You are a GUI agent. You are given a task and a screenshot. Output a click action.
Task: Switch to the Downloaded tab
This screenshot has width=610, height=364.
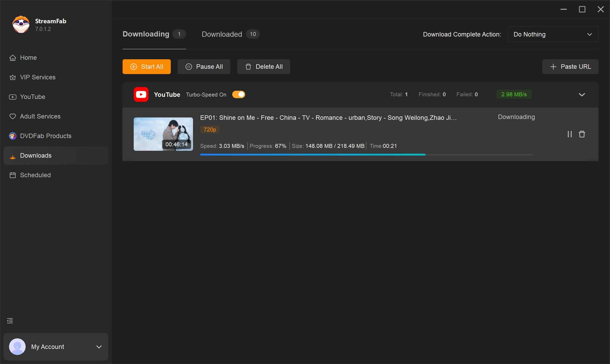(222, 34)
